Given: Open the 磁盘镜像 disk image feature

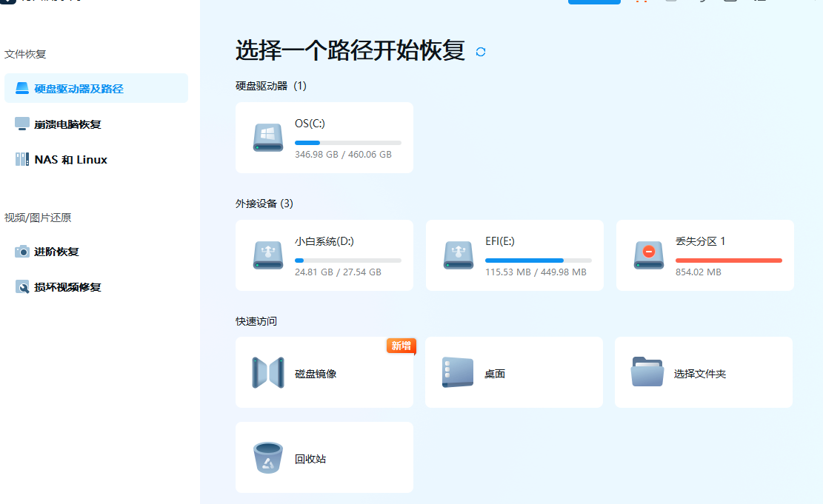Looking at the screenshot, I should (324, 372).
